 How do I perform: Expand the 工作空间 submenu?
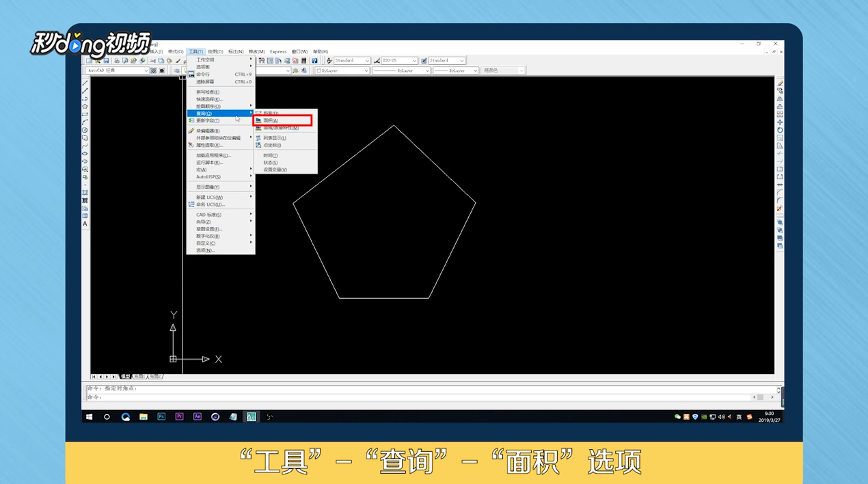[x=220, y=59]
